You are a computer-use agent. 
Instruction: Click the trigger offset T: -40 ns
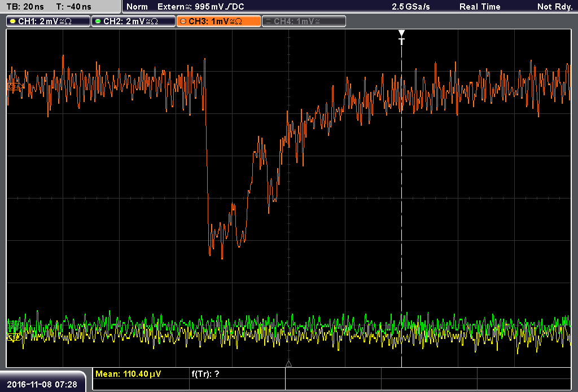[x=74, y=7]
